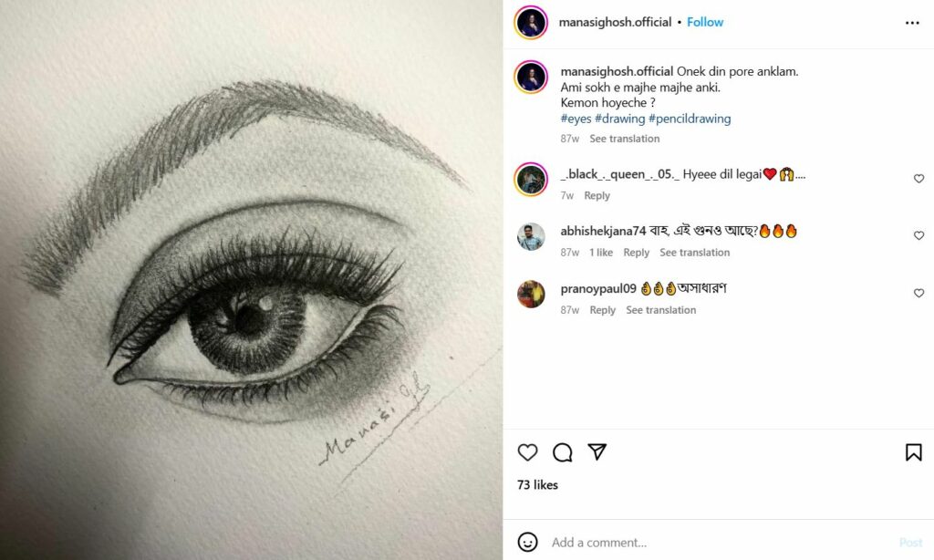Save post with bookmark icon
Screen dimensions: 934x560
tap(913, 452)
